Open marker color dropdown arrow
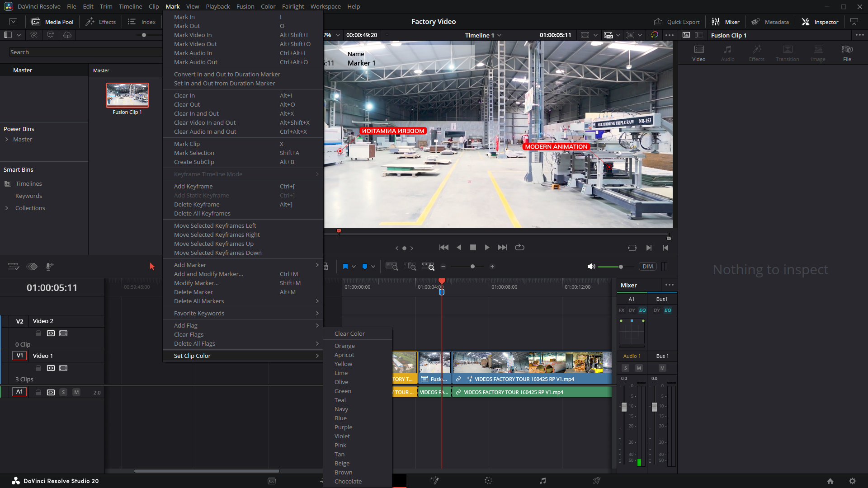Screen dimensions: 868x488 click(x=373, y=267)
